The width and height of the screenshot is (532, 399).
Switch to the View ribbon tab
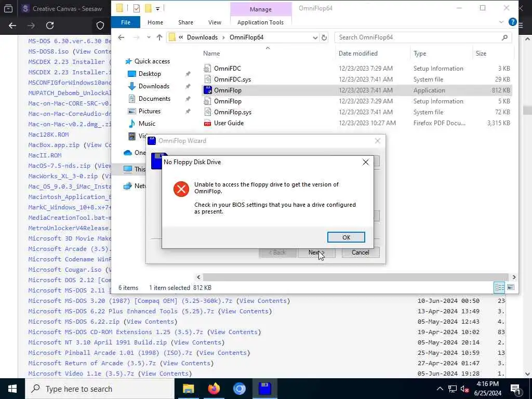tap(215, 22)
